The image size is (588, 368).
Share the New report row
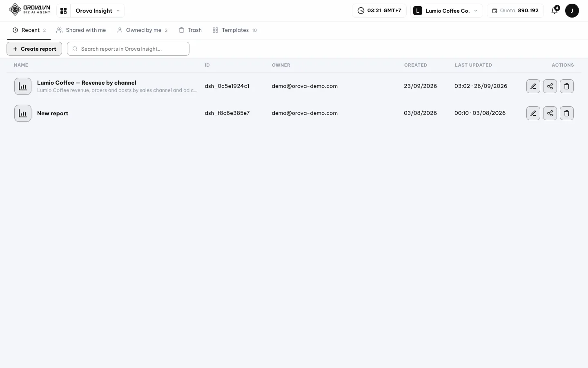550,113
